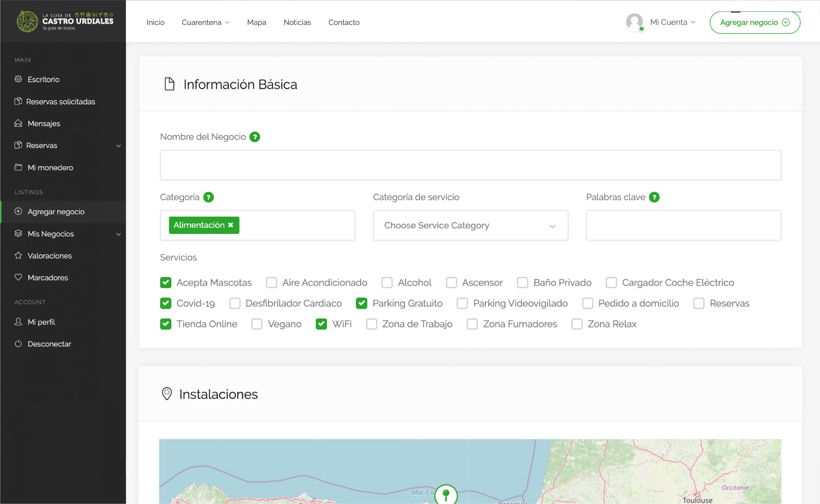Open the Contacto page
This screenshot has height=504, width=820.
344,22
